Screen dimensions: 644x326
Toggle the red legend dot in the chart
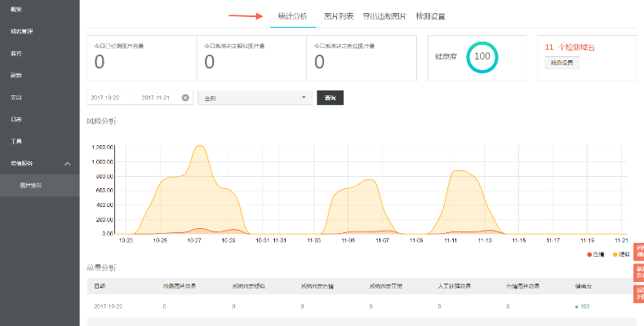(x=589, y=254)
